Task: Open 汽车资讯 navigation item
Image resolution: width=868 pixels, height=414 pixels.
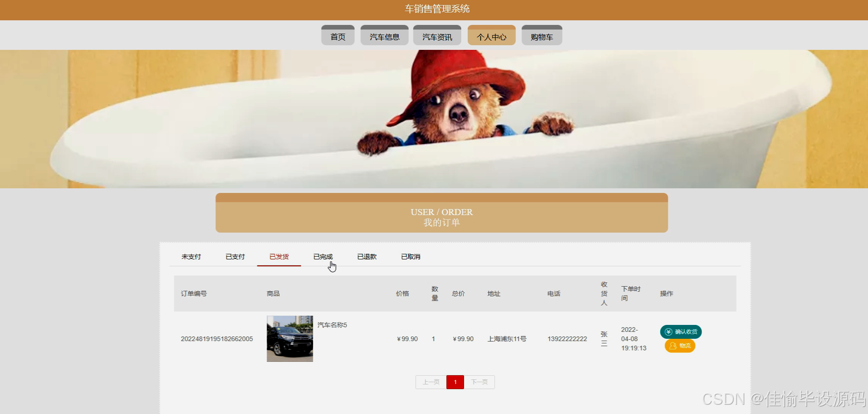Action: (x=437, y=36)
